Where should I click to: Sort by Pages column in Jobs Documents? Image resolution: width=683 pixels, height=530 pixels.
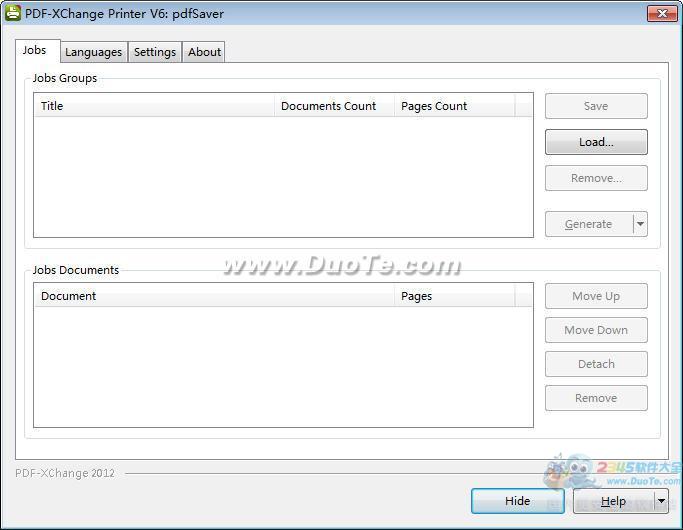[x=454, y=296]
